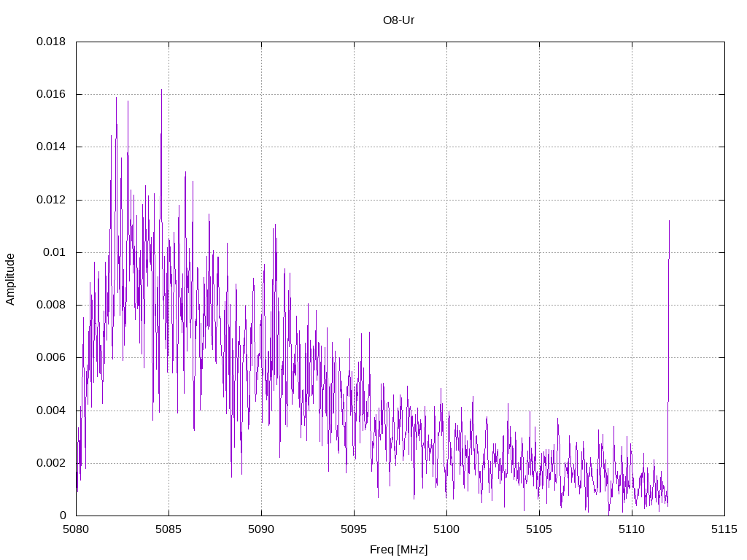747x560 pixels.
Task: Click the 5090 x-axis tick label
Action: (261, 529)
